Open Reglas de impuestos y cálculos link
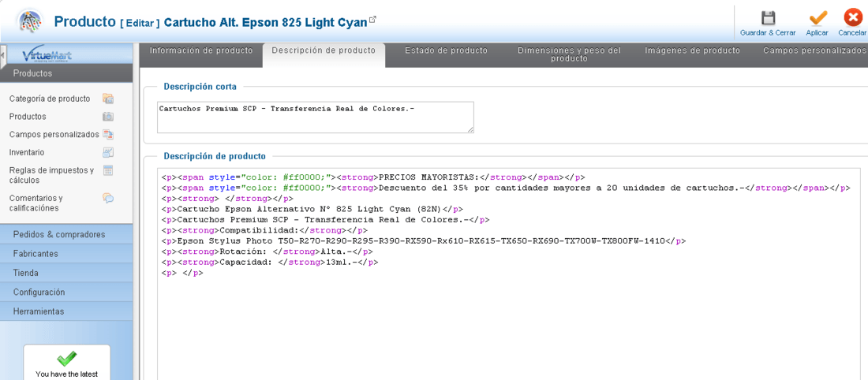 pyautogui.click(x=51, y=175)
